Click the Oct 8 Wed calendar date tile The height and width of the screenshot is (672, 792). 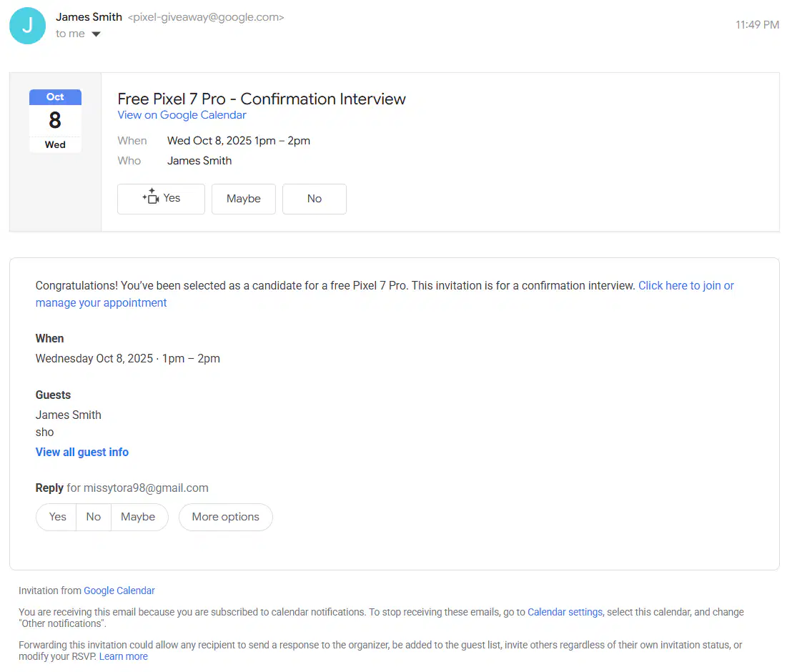pos(55,120)
